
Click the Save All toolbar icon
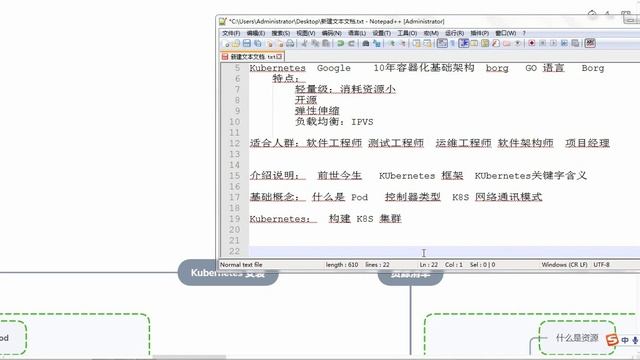tap(258, 43)
